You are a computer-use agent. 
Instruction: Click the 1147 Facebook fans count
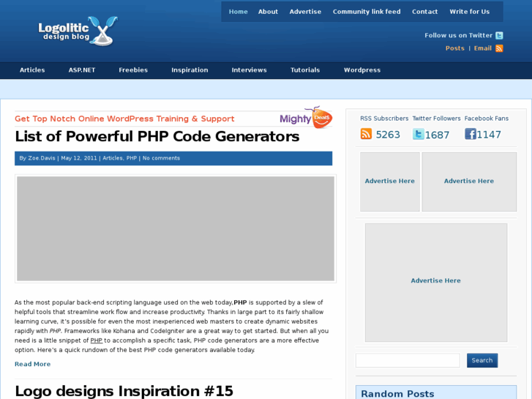point(489,135)
